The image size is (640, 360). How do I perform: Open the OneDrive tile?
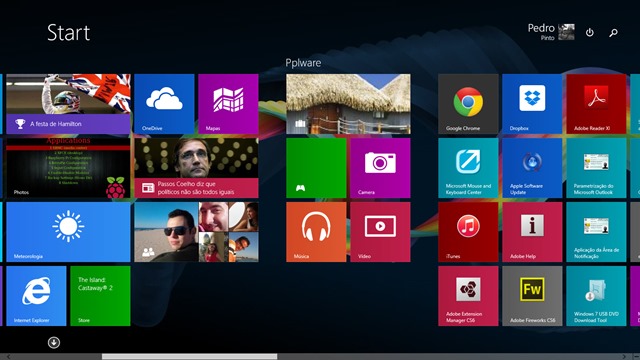(164, 104)
